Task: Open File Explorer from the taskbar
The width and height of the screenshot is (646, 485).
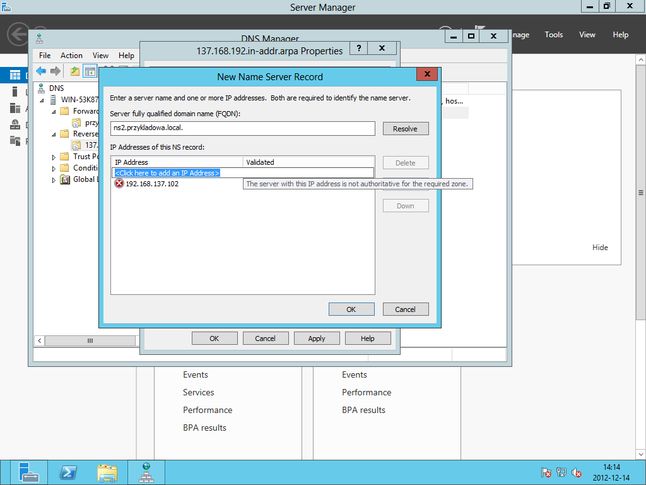Action: tap(107, 472)
